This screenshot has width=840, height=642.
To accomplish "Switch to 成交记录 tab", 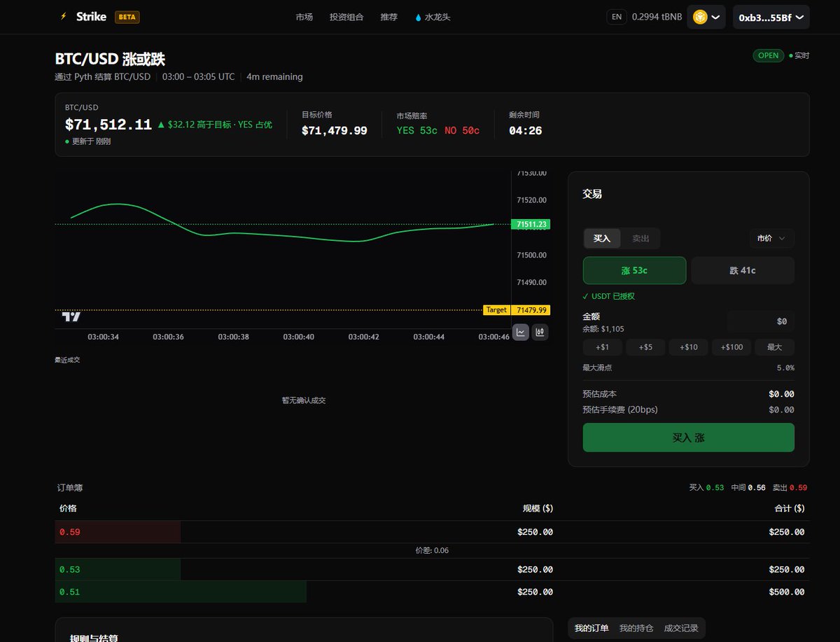I will [x=681, y=628].
